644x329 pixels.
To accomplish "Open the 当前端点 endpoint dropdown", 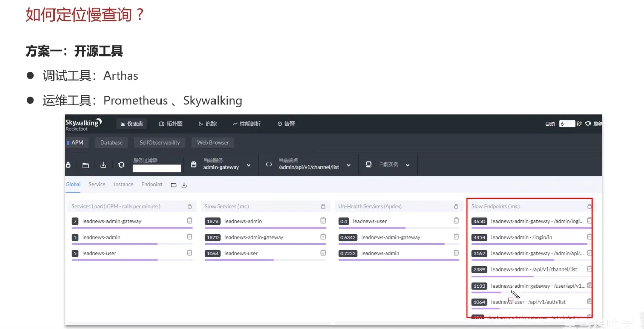I will pyautogui.click(x=349, y=165).
